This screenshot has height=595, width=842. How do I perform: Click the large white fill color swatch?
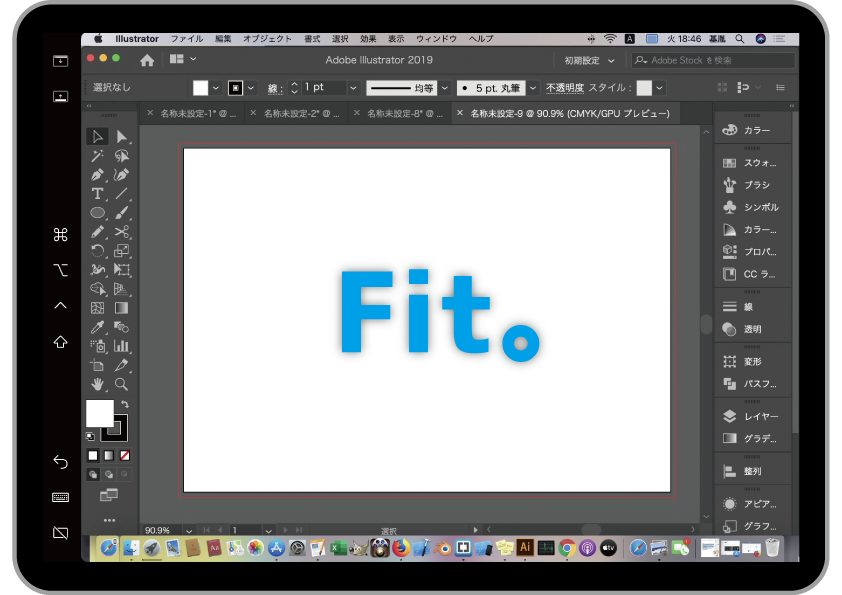(99, 413)
